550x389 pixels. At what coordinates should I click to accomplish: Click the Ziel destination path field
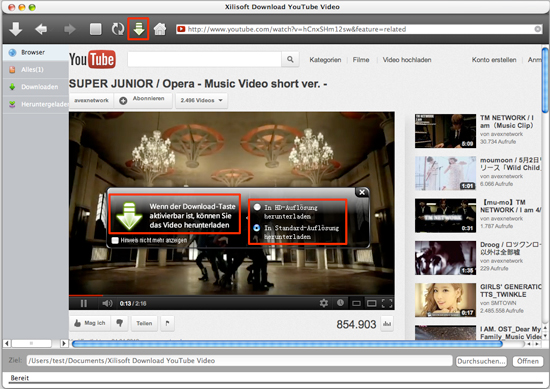click(x=240, y=361)
